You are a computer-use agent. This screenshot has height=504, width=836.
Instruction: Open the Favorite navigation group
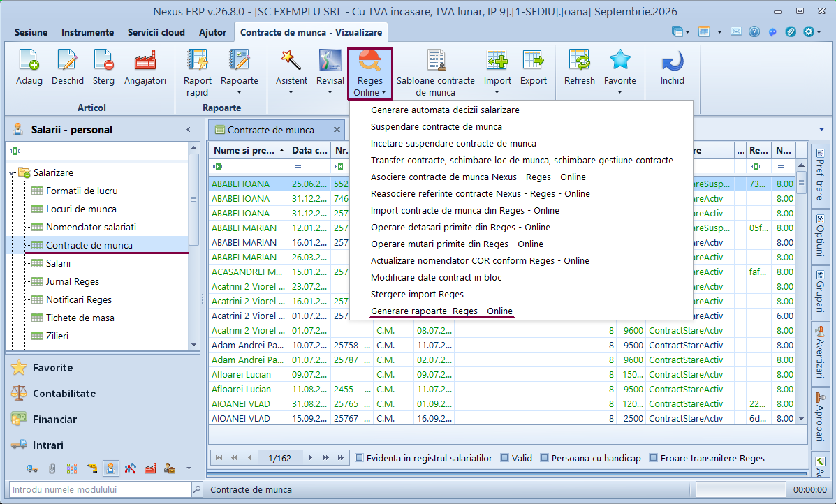[52, 368]
